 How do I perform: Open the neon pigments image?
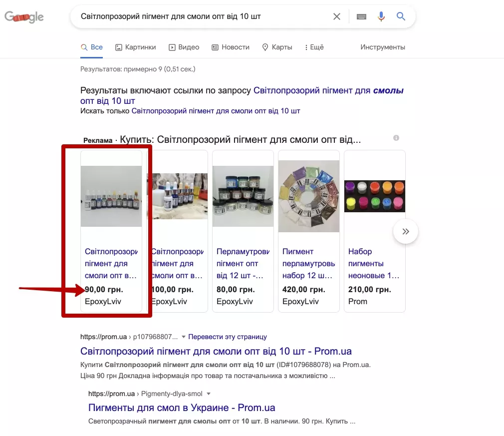375,196
